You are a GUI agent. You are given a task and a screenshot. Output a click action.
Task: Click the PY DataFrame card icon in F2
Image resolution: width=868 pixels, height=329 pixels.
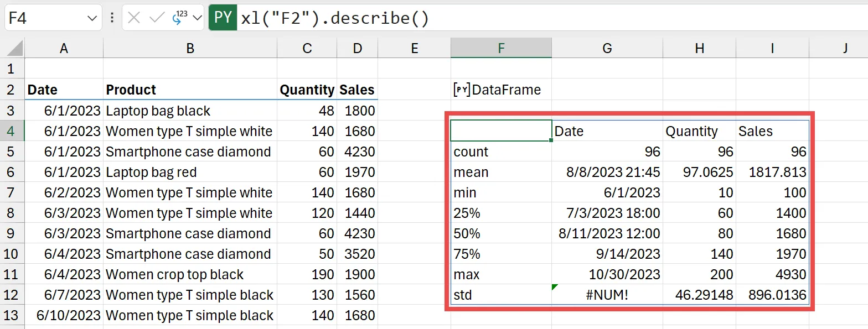click(462, 90)
